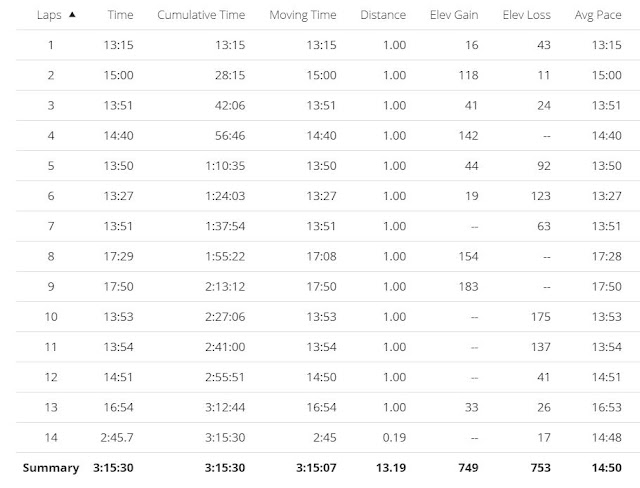Image resolution: width=640 pixels, height=488 pixels.
Task: Click elevation gain 183 in lap 9
Action: (468, 286)
